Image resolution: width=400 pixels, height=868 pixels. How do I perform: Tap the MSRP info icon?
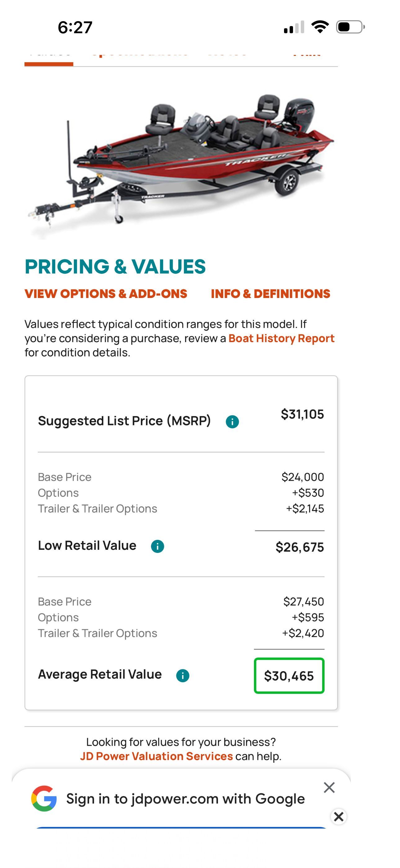pyautogui.click(x=232, y=422)
